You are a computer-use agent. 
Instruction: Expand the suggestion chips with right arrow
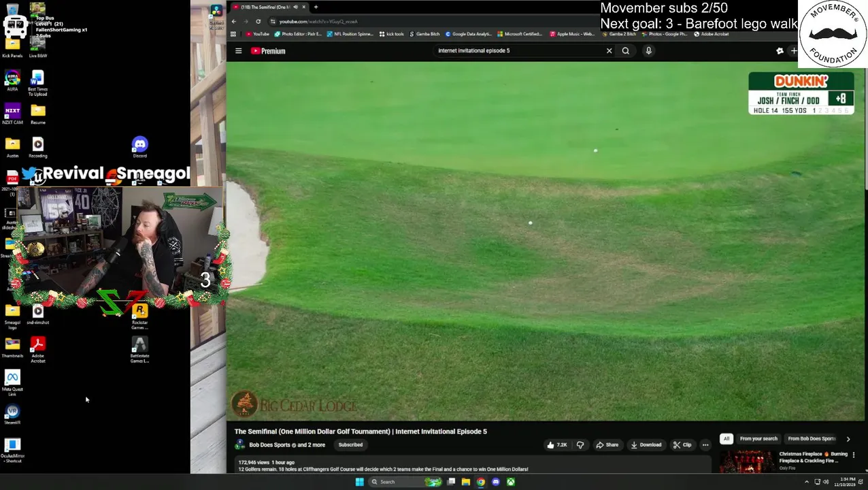click(848, 439)
